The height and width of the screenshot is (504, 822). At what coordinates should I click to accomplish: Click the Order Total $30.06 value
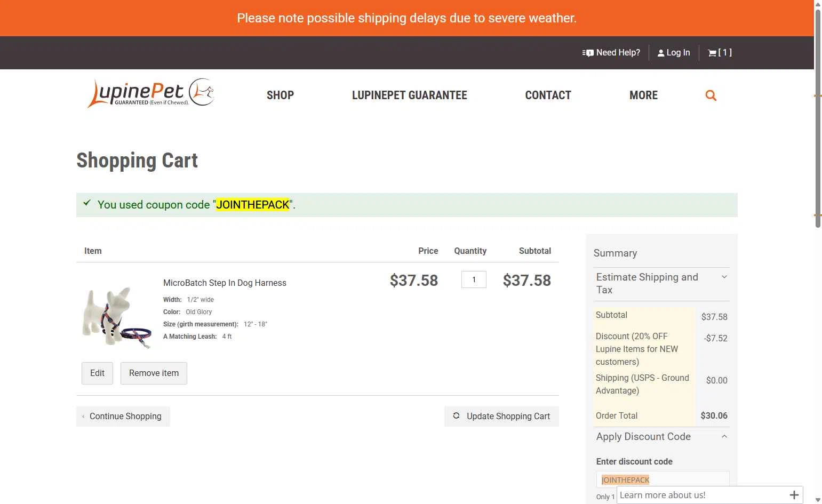(x=714, y=416)
